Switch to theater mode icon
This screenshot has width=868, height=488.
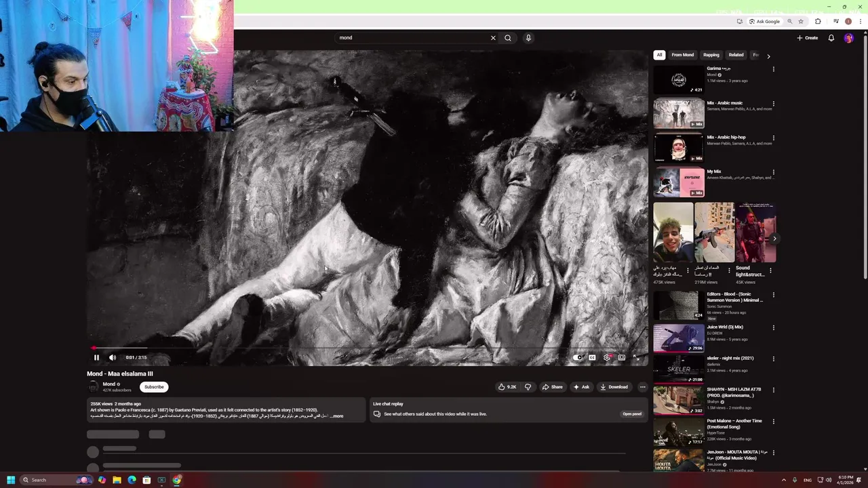(621, 357)
